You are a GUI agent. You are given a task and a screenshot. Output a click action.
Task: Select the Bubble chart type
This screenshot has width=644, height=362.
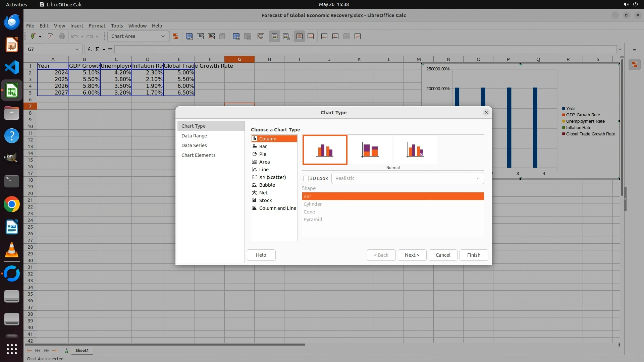click(267, 185)
